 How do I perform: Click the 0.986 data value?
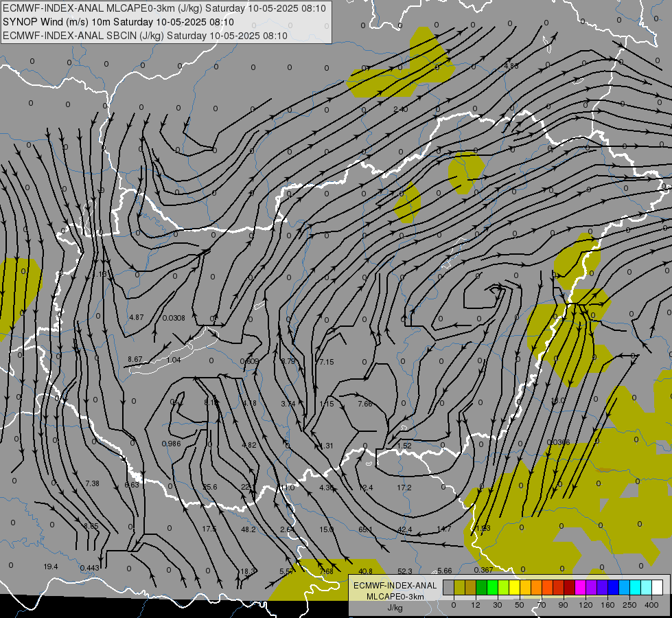pyautogui.click(x=172, y=444)
